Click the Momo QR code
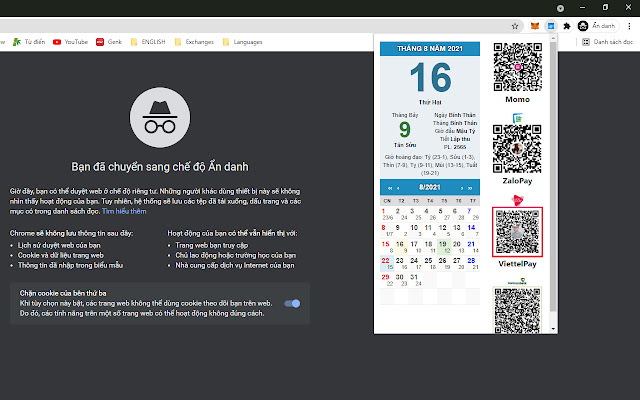Image resolution: width=640 pixels, height=400 pixels. (518, 67)
